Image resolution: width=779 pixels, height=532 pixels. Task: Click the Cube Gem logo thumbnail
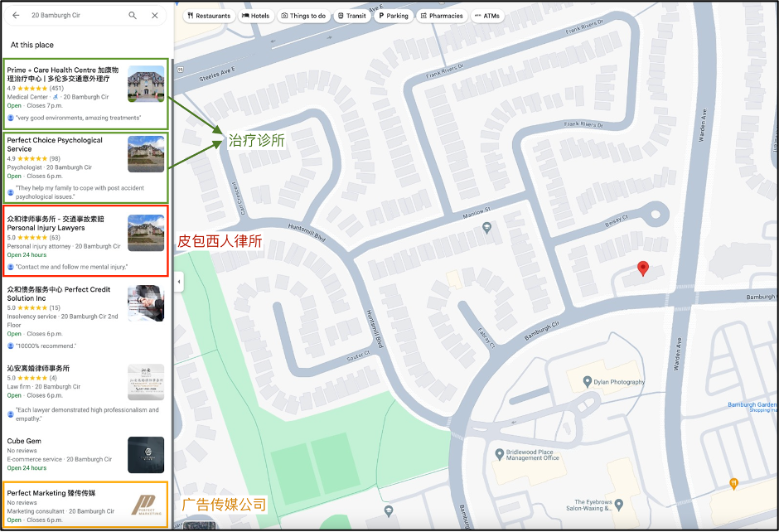click(x=146, y=455)
